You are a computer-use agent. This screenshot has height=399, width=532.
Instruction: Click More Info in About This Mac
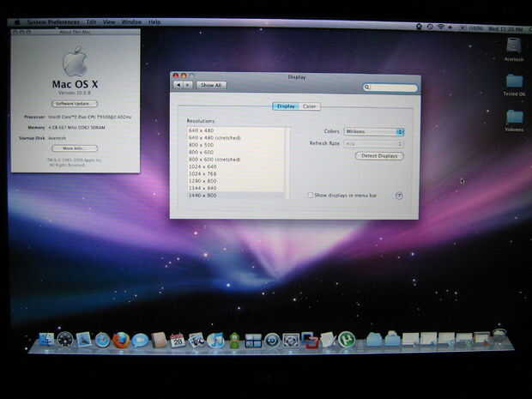[75, 148]
